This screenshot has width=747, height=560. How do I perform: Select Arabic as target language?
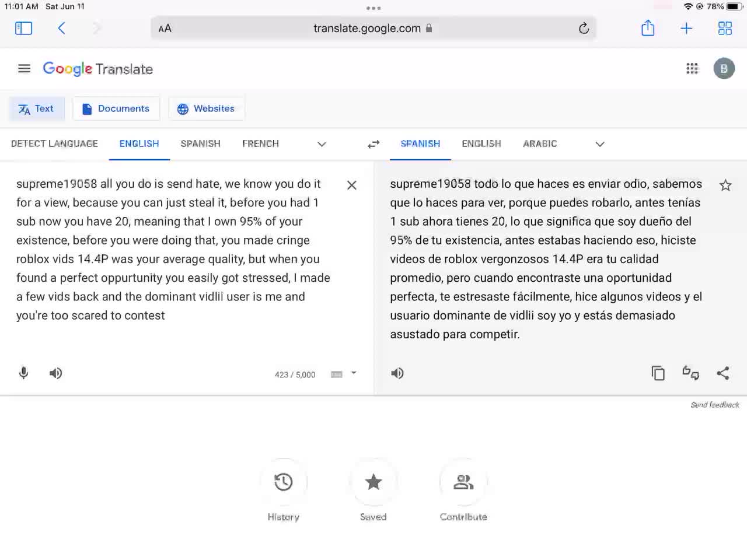coord(540,143)
